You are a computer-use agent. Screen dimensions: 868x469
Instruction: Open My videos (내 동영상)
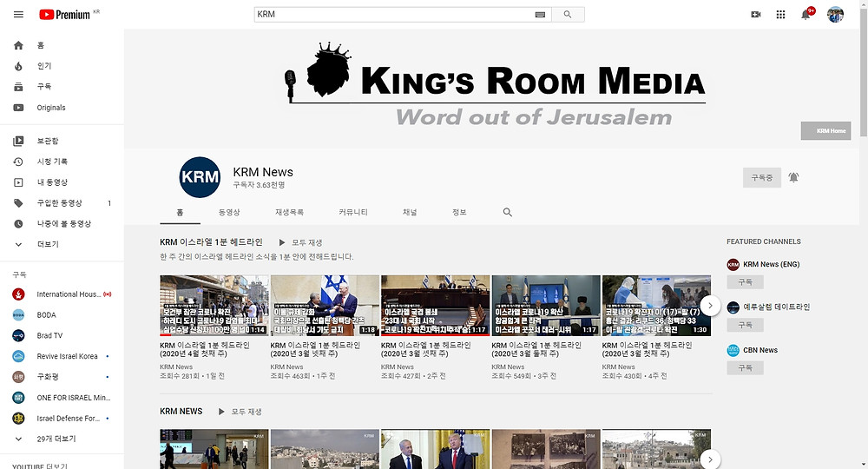(62, 182)
